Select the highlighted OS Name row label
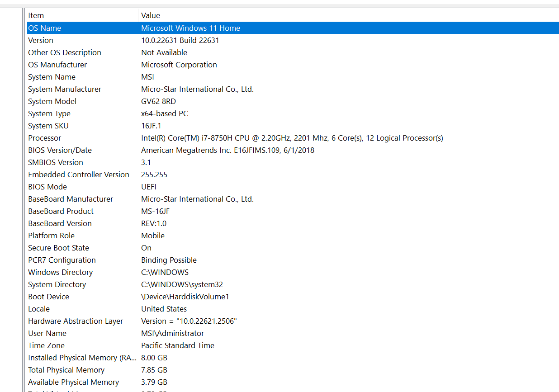The width and height of the screenshot is (559, 392). 44,28
